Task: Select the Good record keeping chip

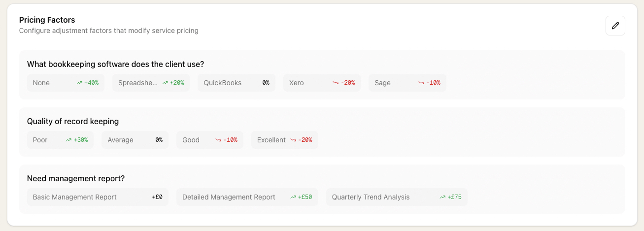Action: click(x=210, y=140)
